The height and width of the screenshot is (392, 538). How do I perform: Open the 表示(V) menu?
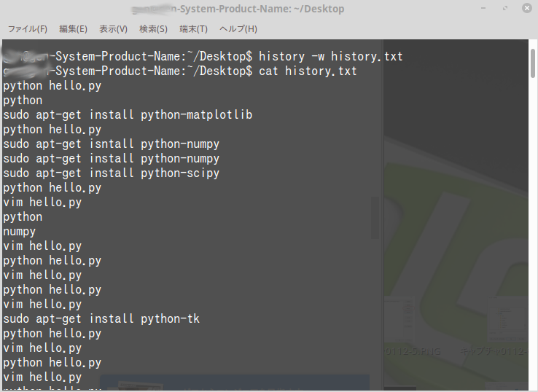pos(113,29)
